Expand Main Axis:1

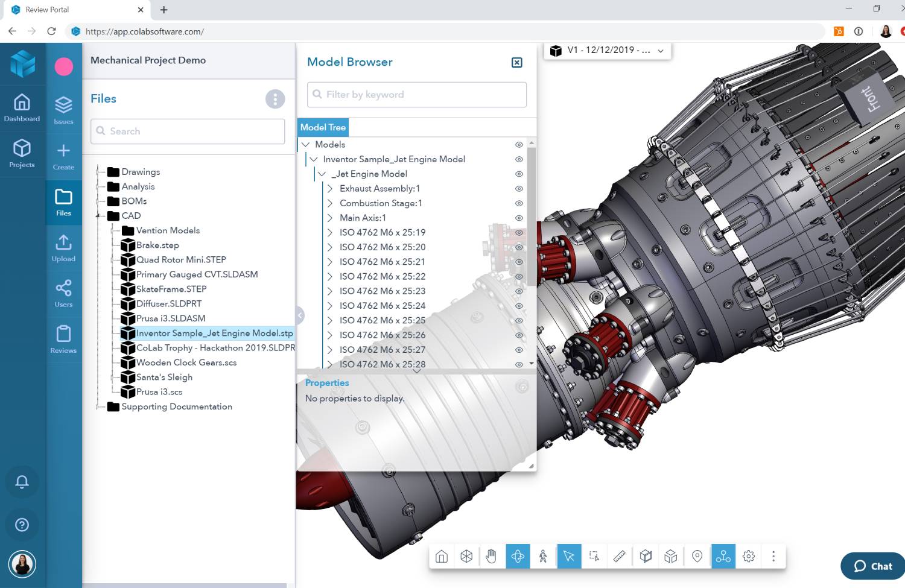[330, 218]
